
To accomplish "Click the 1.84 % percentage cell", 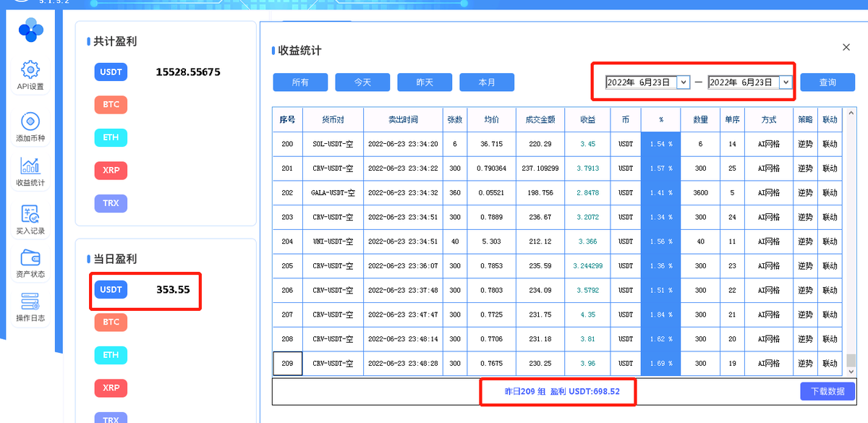I will click(661, 315).
